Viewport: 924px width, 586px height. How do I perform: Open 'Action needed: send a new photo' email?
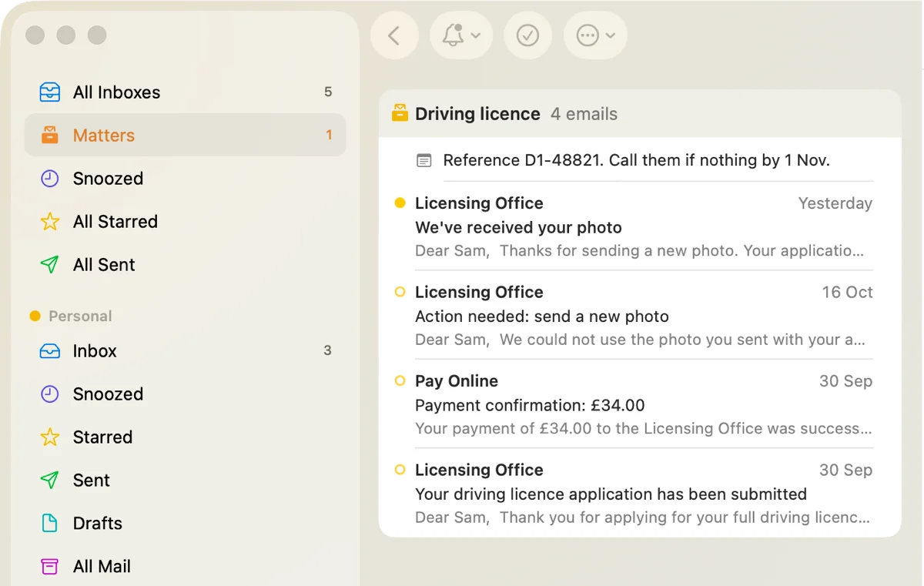pos(640,315)
